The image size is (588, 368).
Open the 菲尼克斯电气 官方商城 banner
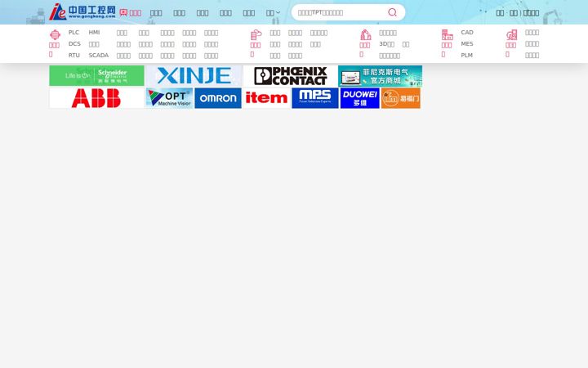pos(380,75)
